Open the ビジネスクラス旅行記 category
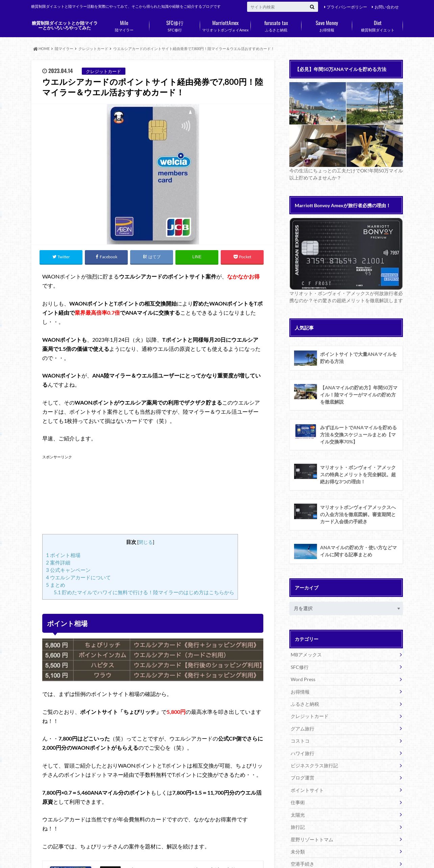This screenshot has width=434, height=868. pos(346,766)
